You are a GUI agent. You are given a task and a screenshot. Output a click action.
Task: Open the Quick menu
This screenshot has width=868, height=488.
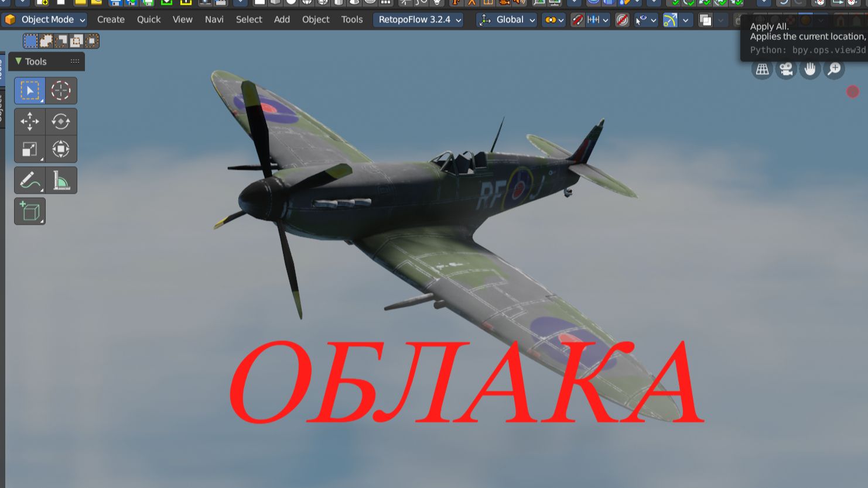tap(149, 20)
